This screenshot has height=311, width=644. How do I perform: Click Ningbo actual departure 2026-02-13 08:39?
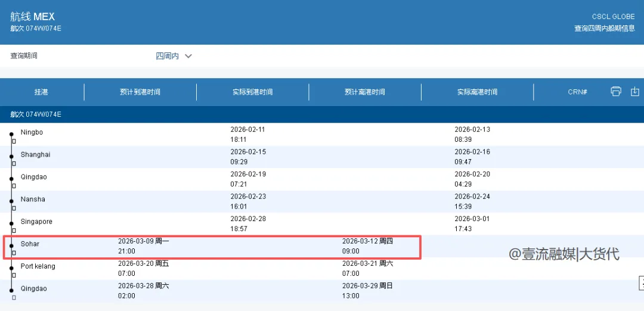pyautogui.click(x=472, y=135)
